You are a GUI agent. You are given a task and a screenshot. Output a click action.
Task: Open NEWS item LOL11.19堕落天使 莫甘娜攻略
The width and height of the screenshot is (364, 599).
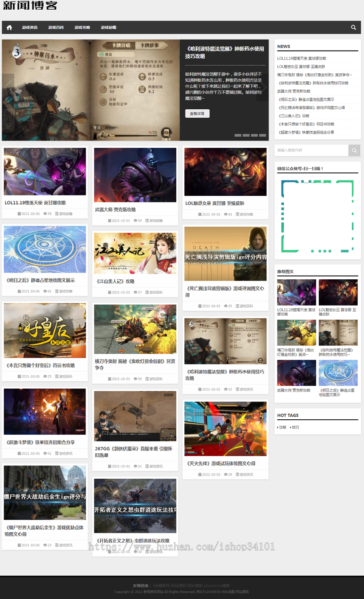click(x=302, y=58)
